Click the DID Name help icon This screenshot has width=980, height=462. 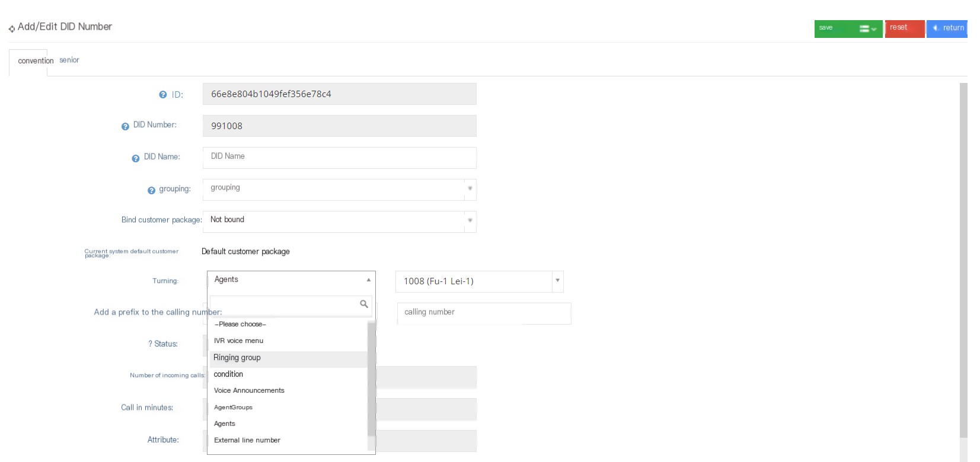tap(136, 158)
